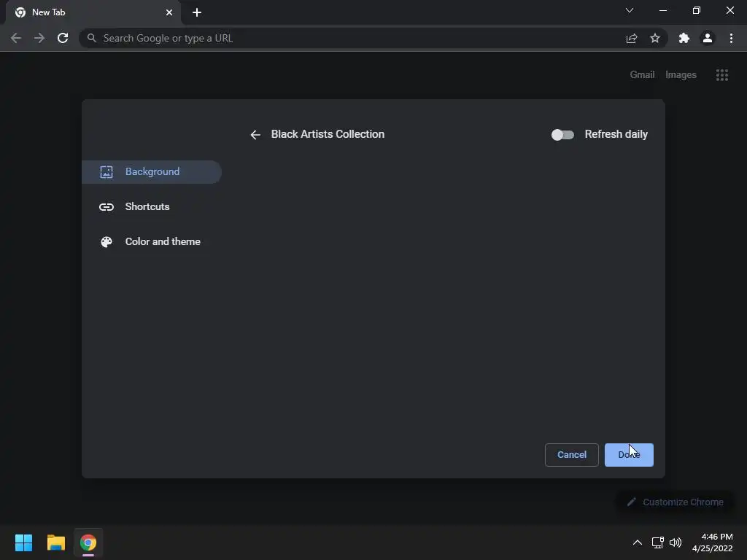This screenshot has height=560, width=747.
Task: Open the volume speaker icon
Action: click(x=676, y=542)
